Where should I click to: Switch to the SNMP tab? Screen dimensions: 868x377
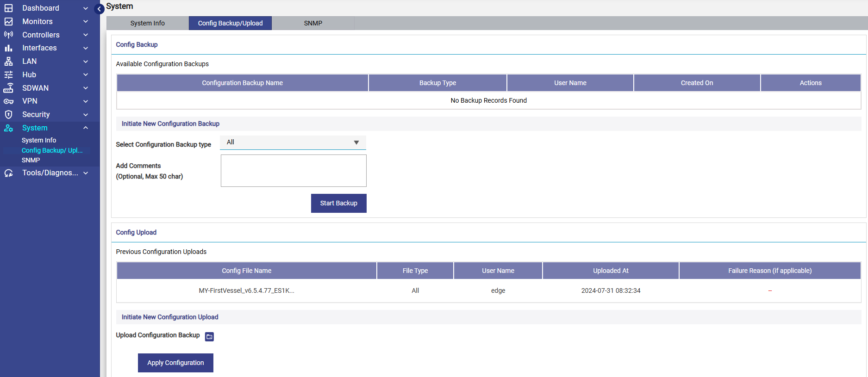coord(313,23)
